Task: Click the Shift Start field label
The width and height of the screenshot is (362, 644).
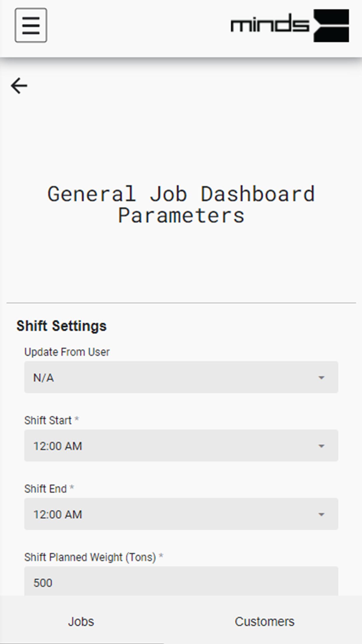Action: click(x=48, y=420)
